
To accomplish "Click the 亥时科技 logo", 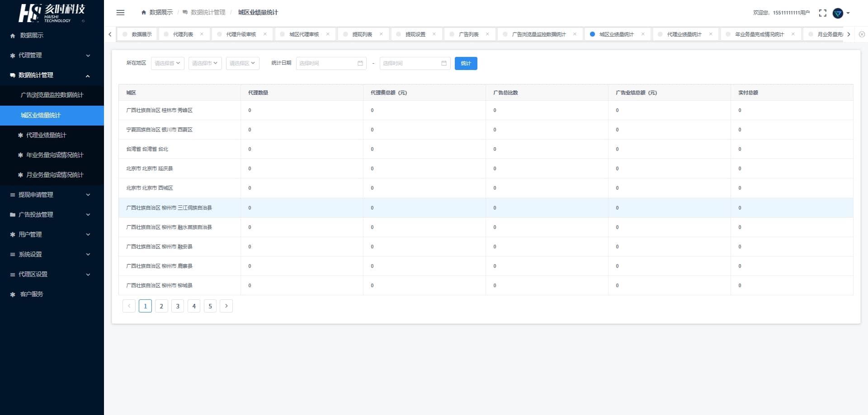I will pyautogui.click(x=52, y=13).
